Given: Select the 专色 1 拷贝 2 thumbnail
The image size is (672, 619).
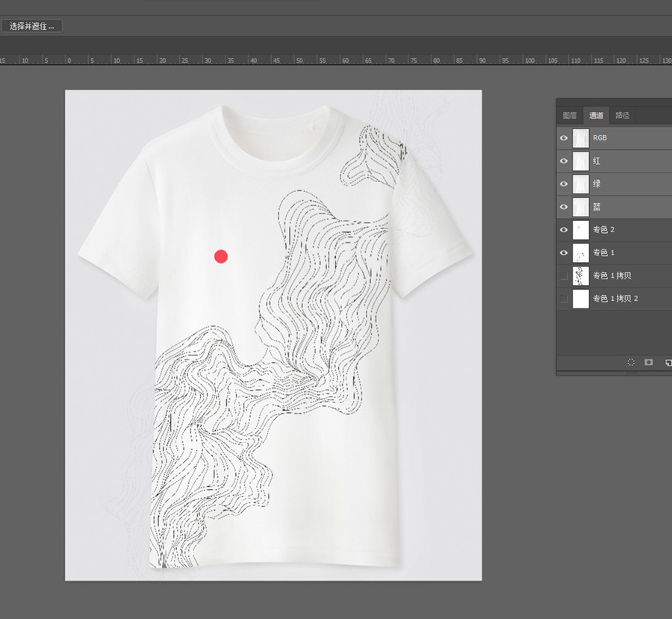Looking at the screenshot, I should click(581, 299).
